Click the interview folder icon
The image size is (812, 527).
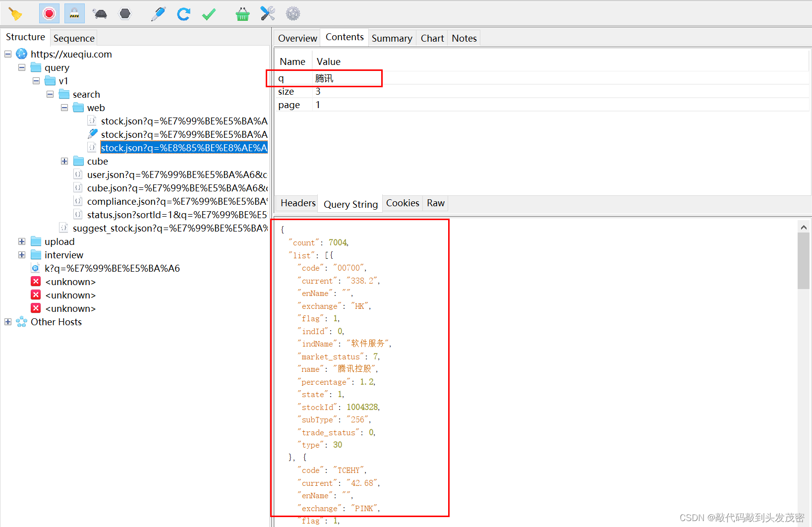click(x=36, y=254)
